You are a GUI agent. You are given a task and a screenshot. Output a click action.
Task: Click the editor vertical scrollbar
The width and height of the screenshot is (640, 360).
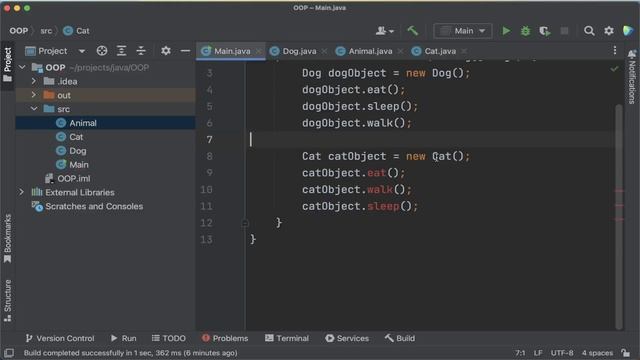pos(619,216)
